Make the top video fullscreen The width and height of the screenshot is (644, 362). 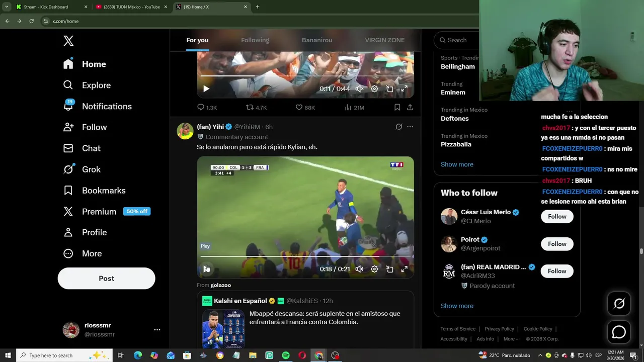pyautogui.click(x=404, y=88)
